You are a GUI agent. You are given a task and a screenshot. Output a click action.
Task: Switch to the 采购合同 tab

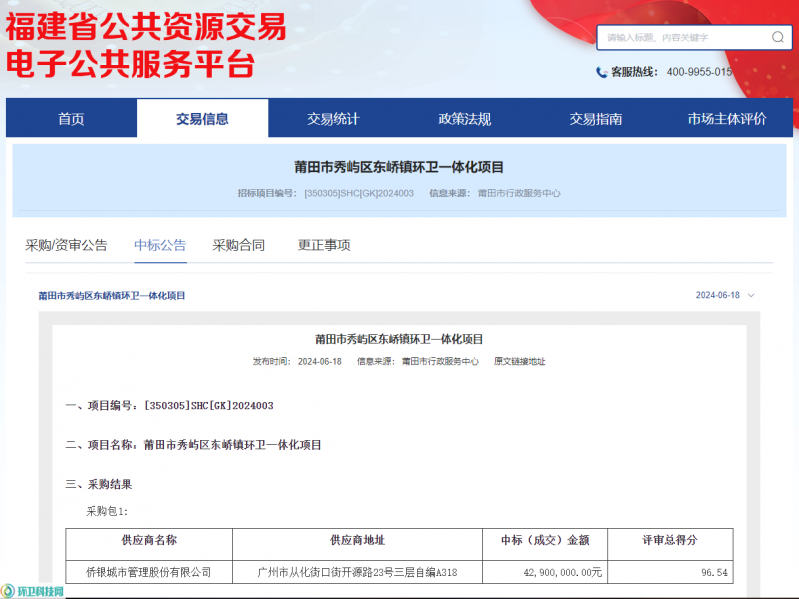pos(239,245)
